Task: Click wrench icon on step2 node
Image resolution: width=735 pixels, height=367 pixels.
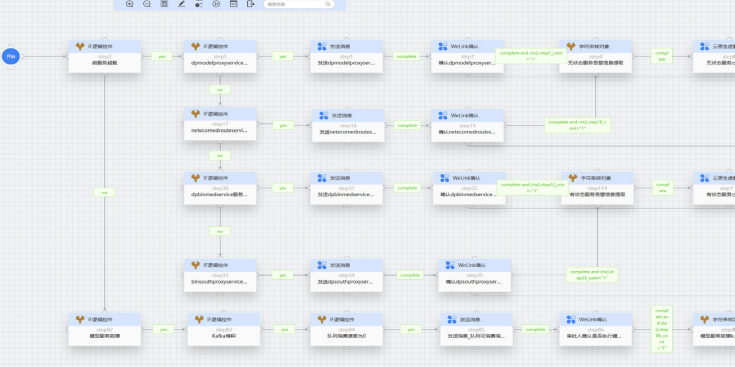Action: click(80, 46)
